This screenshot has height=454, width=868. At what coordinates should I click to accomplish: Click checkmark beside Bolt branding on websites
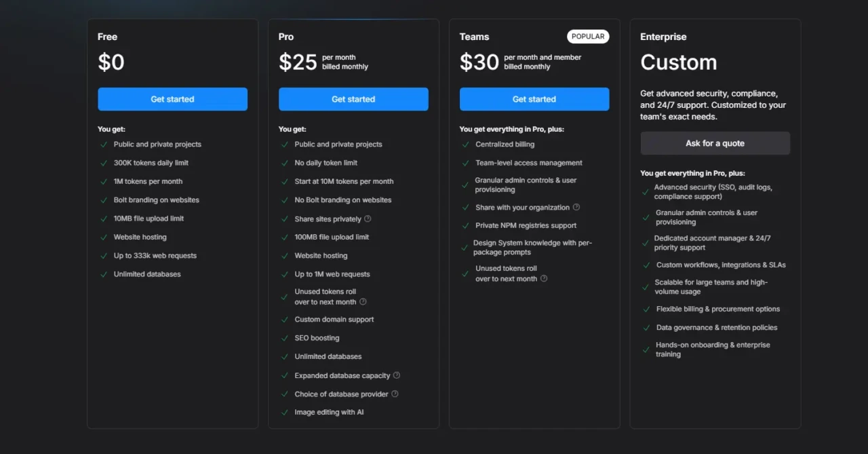(x=104, y=200)
